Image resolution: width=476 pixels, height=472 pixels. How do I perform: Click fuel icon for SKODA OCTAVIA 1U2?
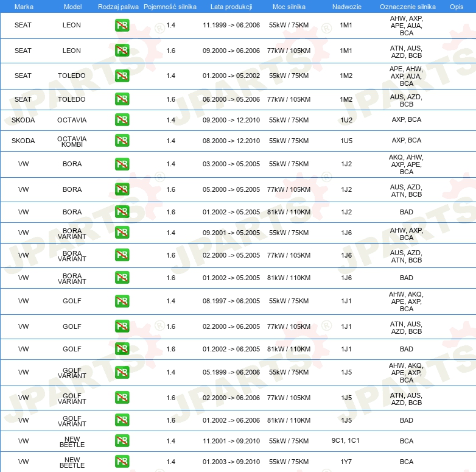click(122, 119)
